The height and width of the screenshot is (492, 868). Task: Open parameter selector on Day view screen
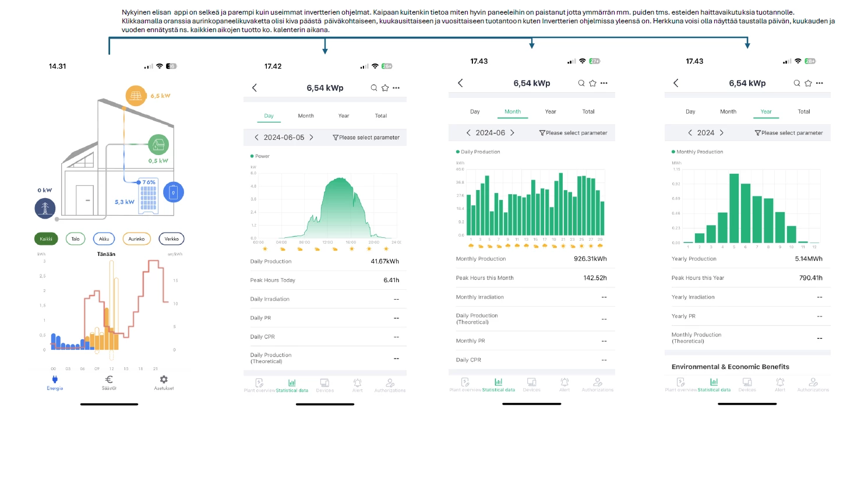pos(366,138)
